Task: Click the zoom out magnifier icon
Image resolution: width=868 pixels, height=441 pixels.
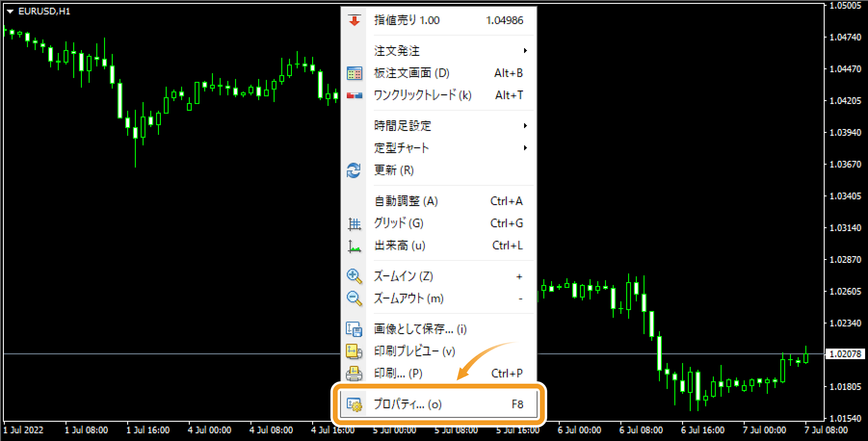Action: 355,298
